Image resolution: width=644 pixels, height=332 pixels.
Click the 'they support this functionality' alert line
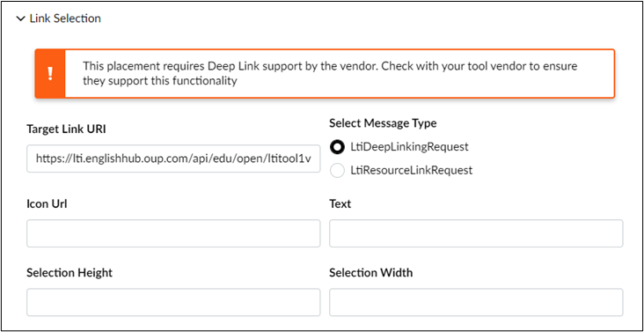coord(160,81)
